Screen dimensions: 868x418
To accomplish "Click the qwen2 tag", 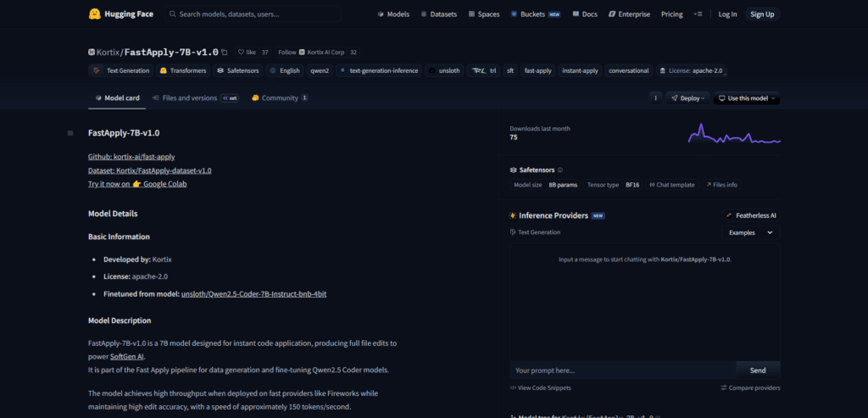I will point(320,70).
